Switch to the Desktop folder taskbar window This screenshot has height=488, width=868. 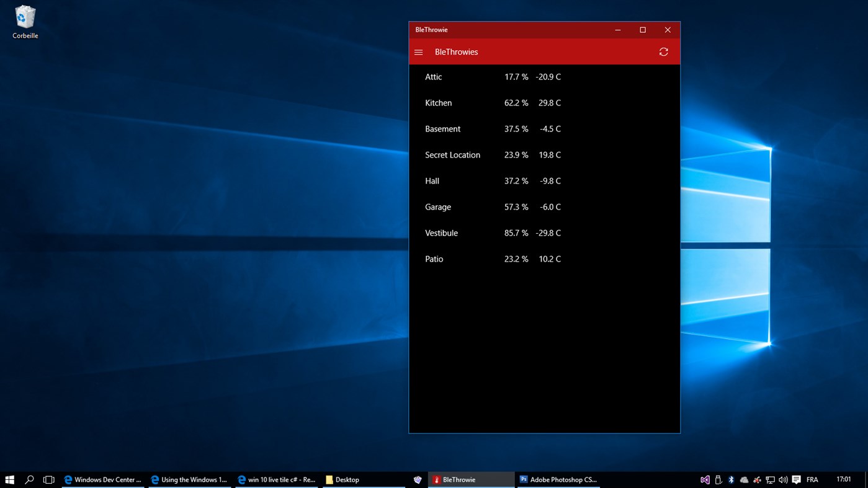343,479
